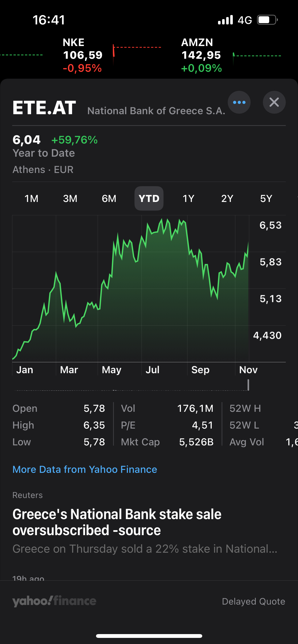Tap the NKE ticker in top strip
The width and height of the screenshot is (298, 644).
(x=83, y=55)
